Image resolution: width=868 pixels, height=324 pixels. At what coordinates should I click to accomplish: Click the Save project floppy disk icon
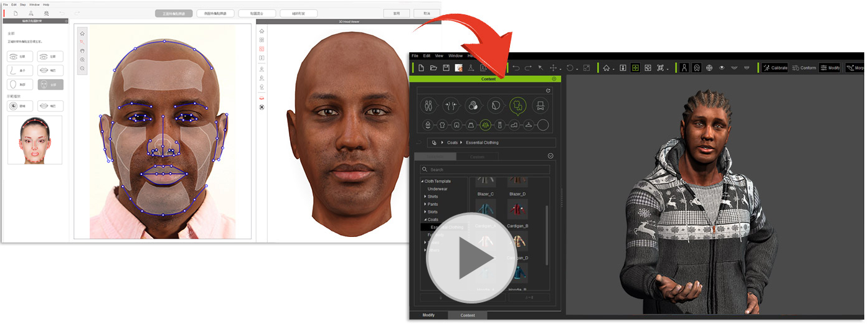pos(446,68)
